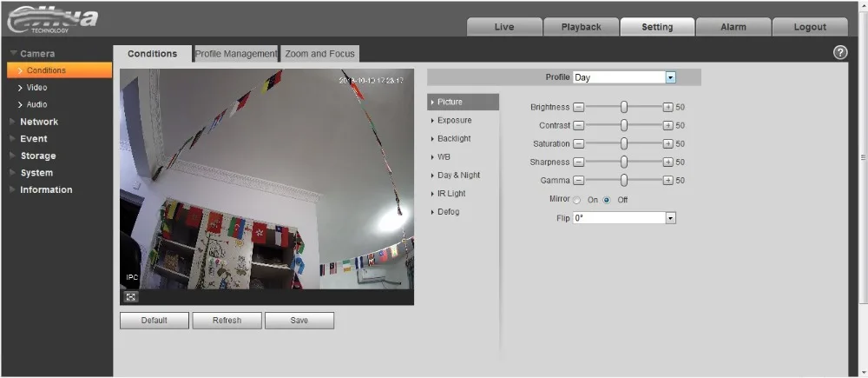Click the Default button
Image resolution: width=868 pixels, height=378 pixels.
tap(155, 321)
